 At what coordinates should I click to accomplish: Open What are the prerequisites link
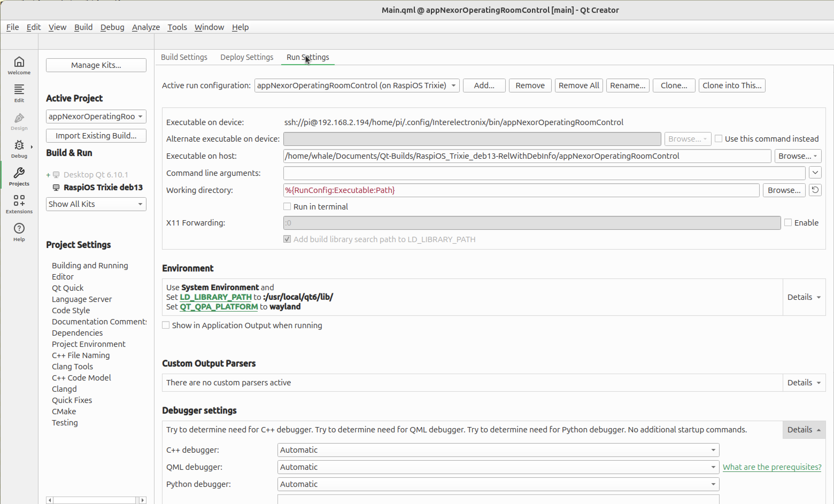(x=772, y=467)
